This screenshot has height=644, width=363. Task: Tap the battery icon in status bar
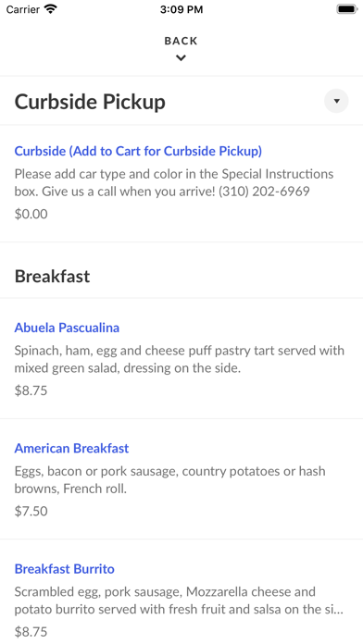(346, 9)
